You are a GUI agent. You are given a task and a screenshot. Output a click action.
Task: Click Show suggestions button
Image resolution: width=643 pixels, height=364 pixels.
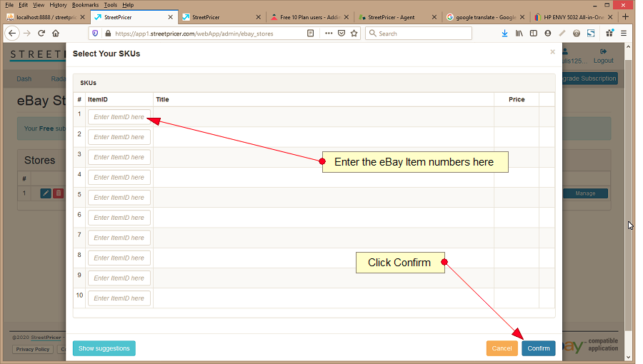click(104, 348)
